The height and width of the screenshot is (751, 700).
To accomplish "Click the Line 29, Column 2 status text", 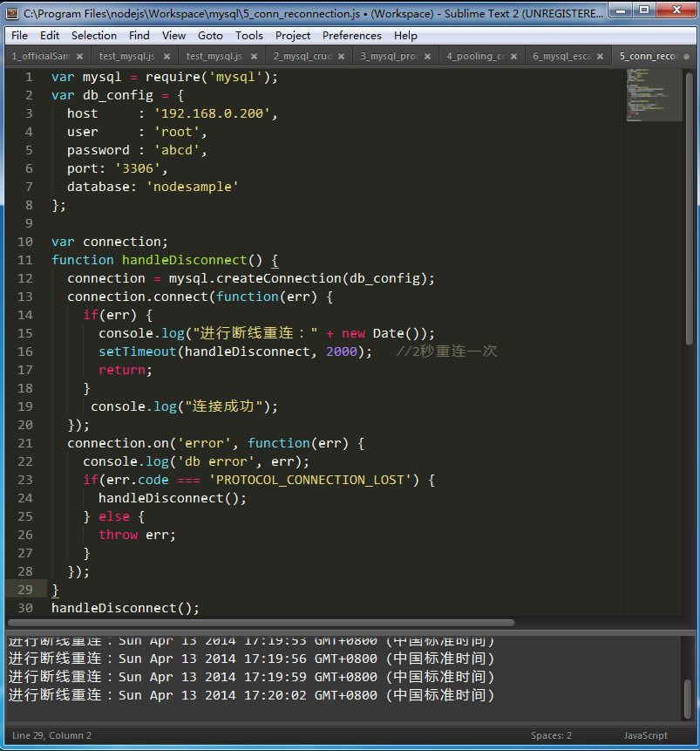I will click(51, 735).
